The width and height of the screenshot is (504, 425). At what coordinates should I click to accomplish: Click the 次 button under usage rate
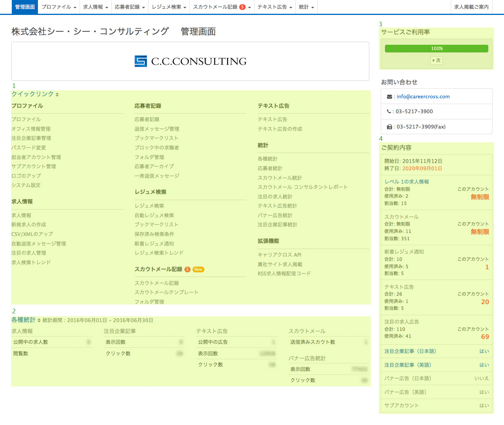tap(437, 60)
